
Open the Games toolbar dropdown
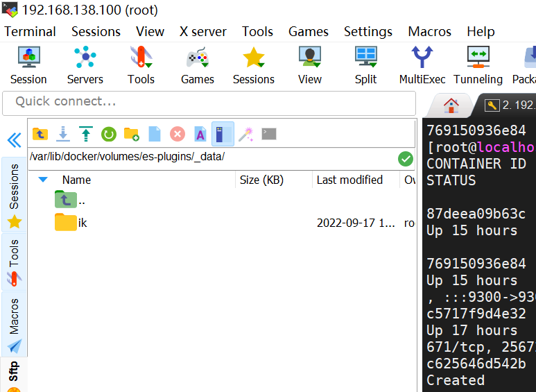[198, 65]
